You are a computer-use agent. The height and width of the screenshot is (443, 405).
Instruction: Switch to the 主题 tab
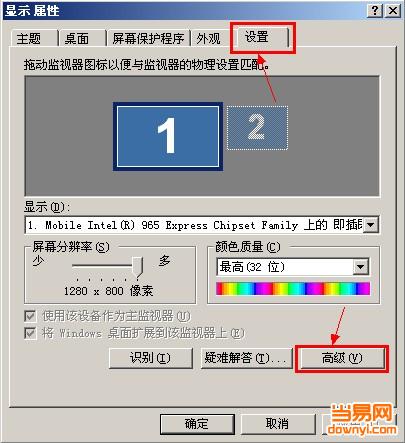tap(29, 39)
